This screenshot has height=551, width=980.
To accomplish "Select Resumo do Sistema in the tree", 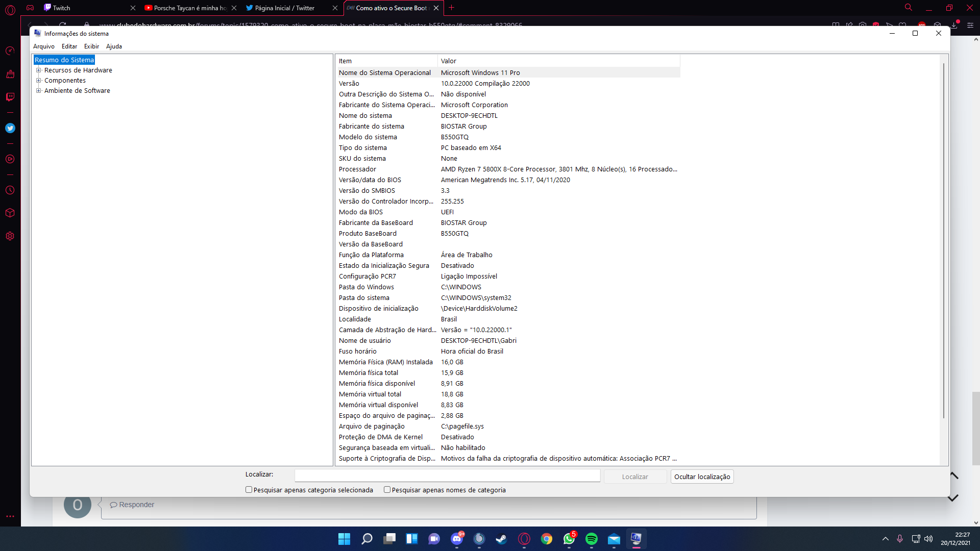I will tap(64, 60).
